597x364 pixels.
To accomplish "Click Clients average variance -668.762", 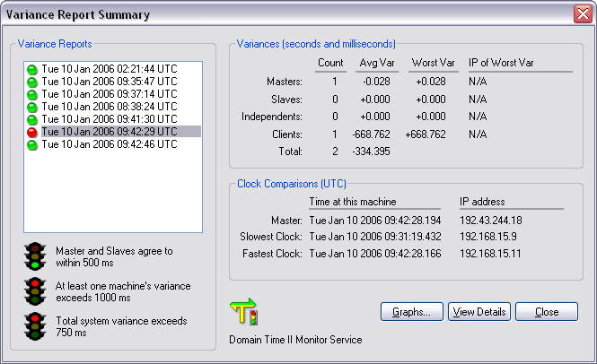I will [372, 134].
